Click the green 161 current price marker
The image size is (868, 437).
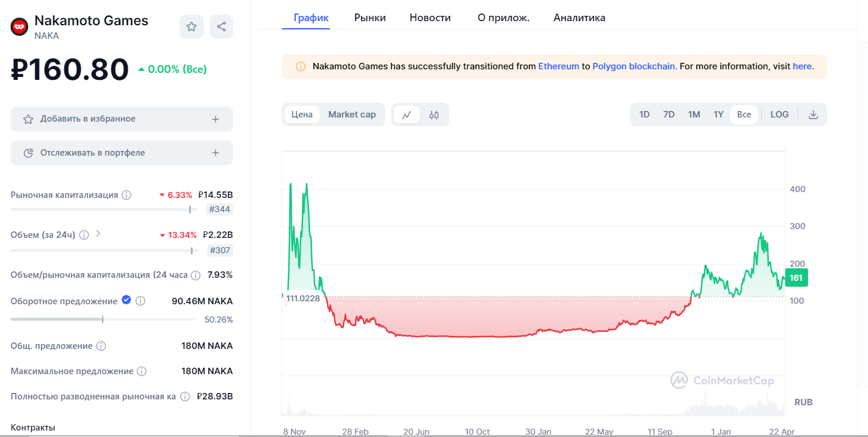796,278
